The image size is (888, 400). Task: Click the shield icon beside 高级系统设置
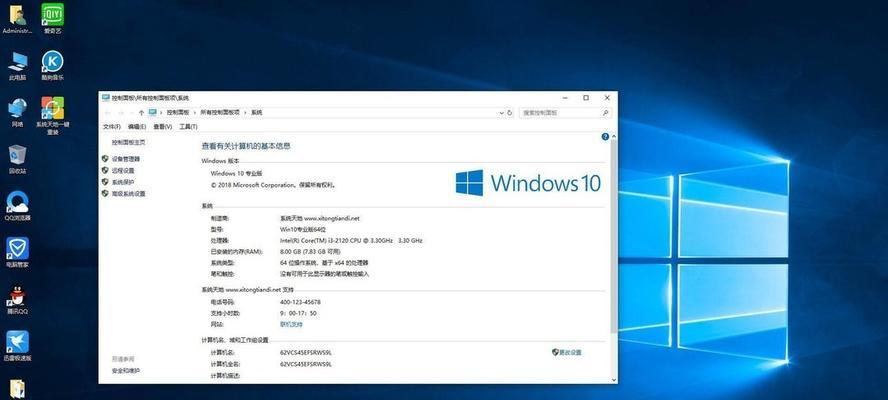[x=105, y=193]
